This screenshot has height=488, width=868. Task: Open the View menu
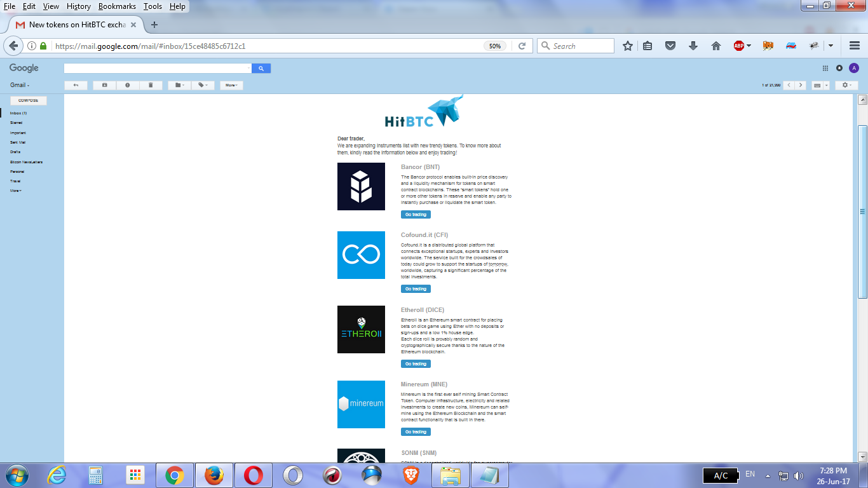(x=51, y=6)
